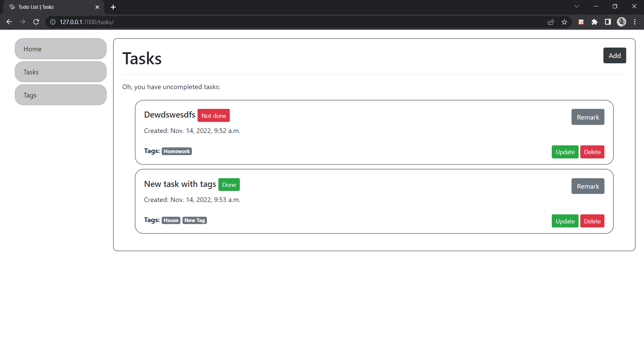This screenshot has height=345, width=644.
Task: Open the tab search chevron
Action: point(577,6)
